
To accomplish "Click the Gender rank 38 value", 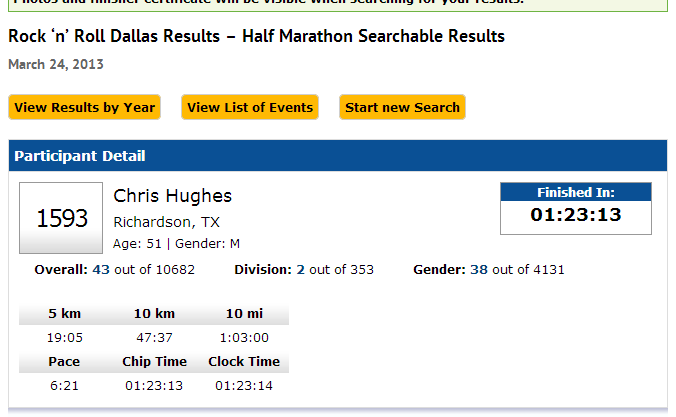I will click(478, 270).
